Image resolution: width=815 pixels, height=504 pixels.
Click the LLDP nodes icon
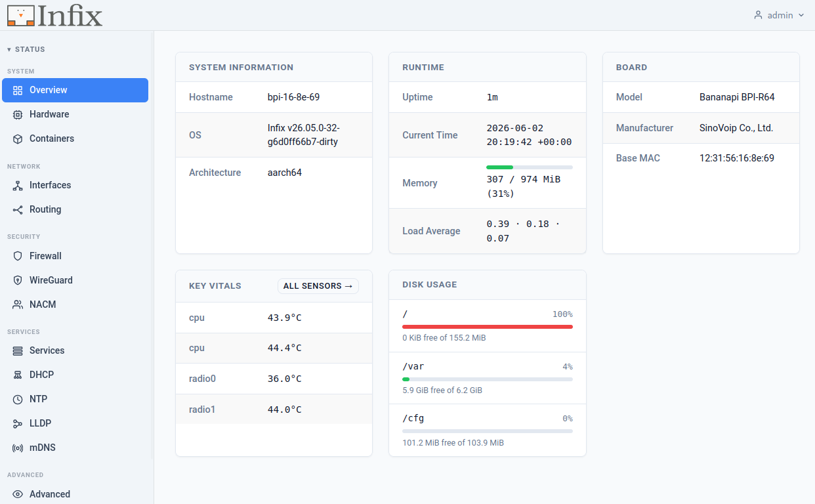point(18,423)
